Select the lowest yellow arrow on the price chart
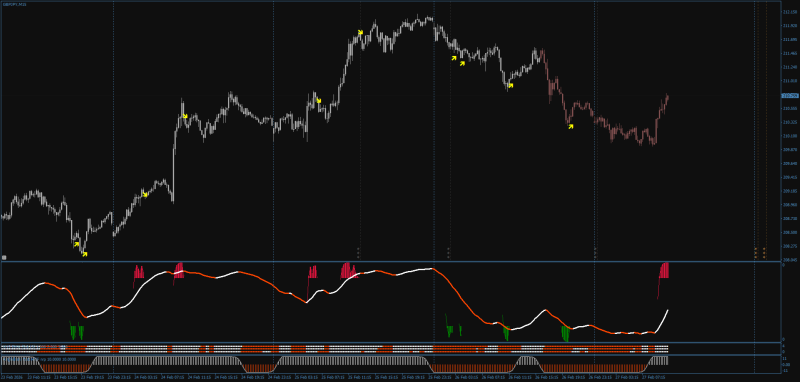The image size is (800, 382). pos(85,253)
